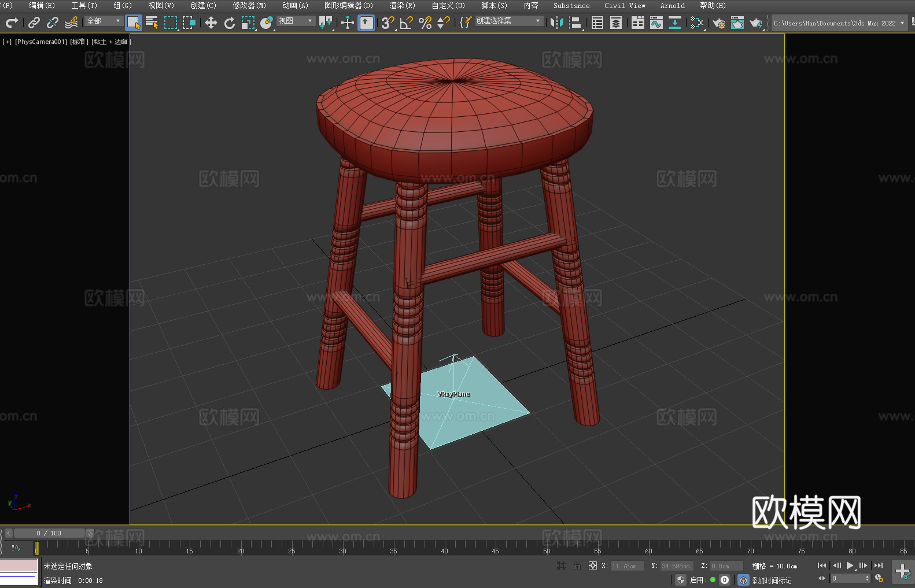Select the Link objects tool
Image resolution: width=915 pixels, height=588 pixels.
34,23
